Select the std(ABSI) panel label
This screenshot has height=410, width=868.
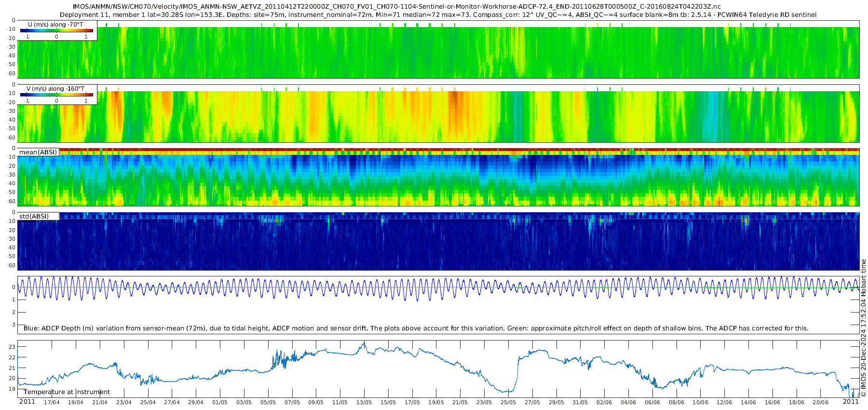pyautogui.click(x=34, y=217)
